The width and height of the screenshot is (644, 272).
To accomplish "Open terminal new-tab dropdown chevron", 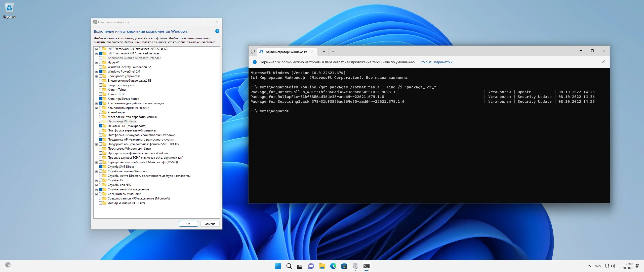I will [333, 52].
